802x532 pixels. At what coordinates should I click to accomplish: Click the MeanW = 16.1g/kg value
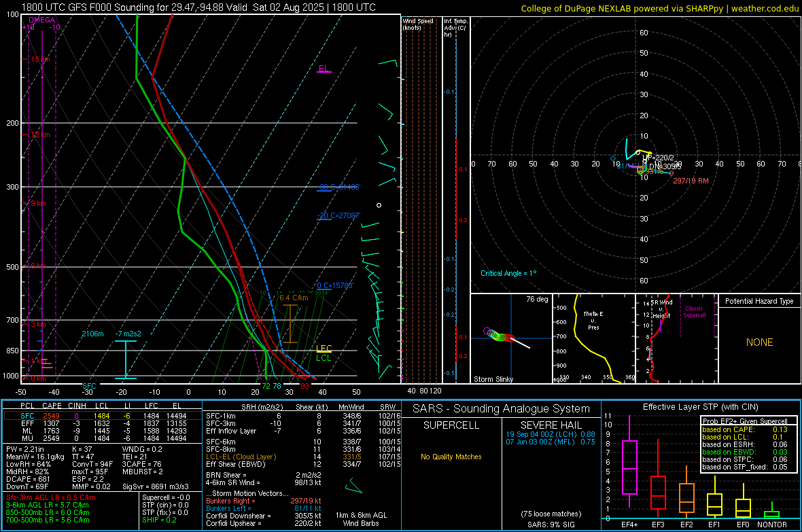tap(35, 457)
